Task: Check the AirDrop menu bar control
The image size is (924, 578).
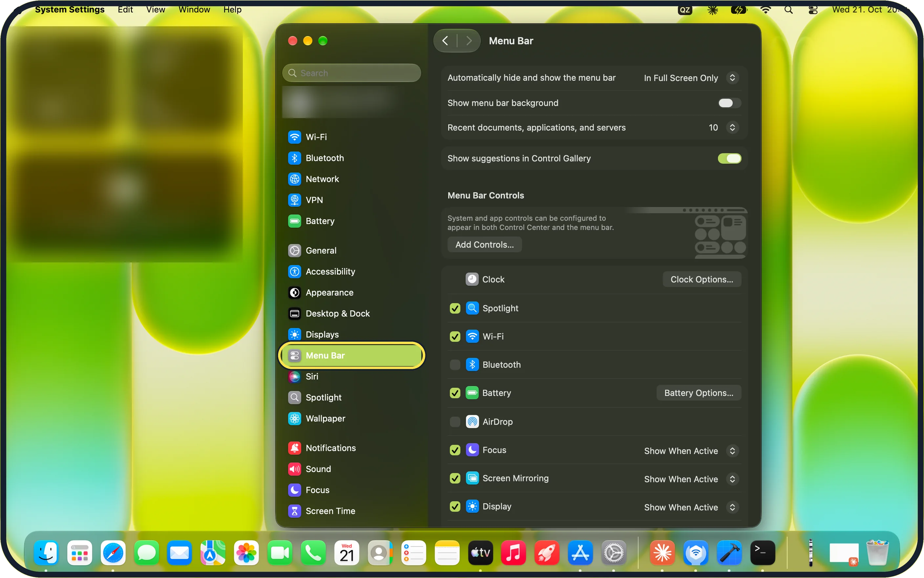Action: (x=455, y=422)
